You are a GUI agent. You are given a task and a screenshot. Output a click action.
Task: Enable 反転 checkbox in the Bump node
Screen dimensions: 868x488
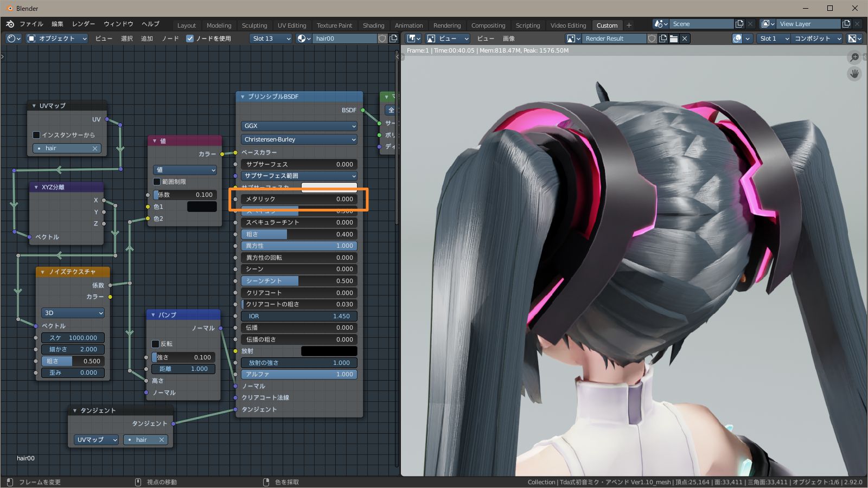[x=155, y=344]
